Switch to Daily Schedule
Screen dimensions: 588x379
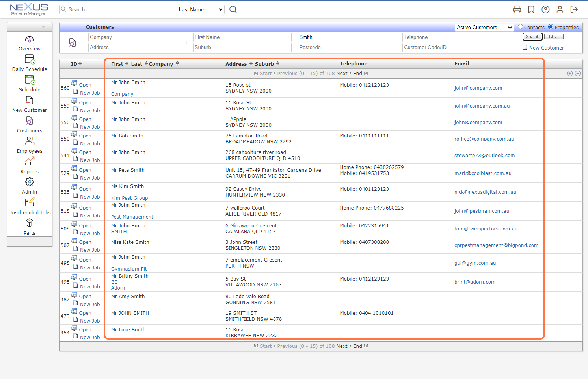pos(29,62)
